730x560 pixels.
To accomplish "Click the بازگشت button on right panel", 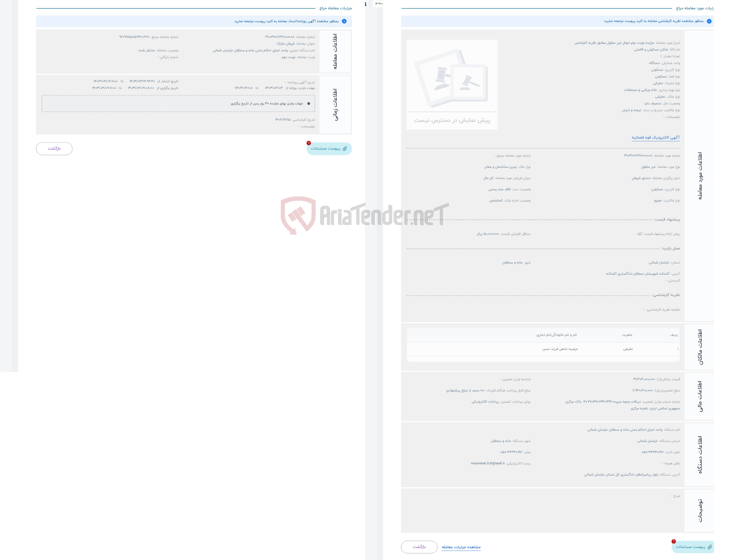I will [421, 547].
